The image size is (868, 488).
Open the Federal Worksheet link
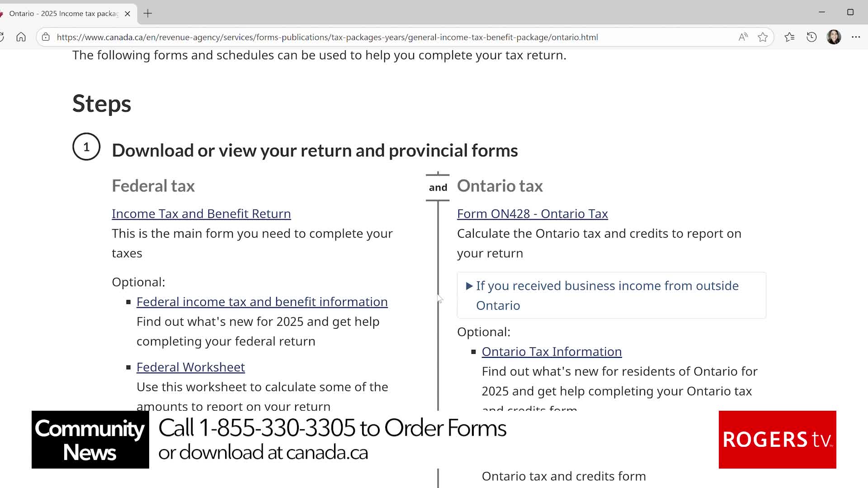click(x=190, y=367)
